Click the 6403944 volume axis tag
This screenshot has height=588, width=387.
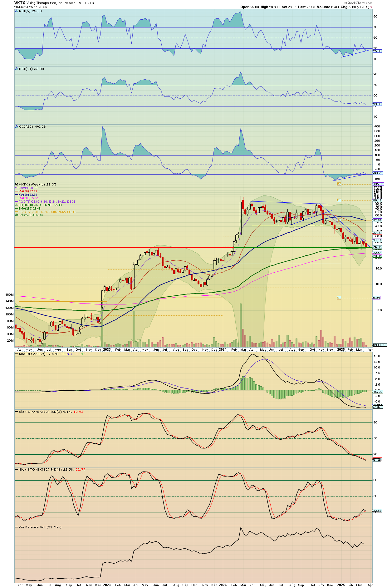[x=380, y=345]
